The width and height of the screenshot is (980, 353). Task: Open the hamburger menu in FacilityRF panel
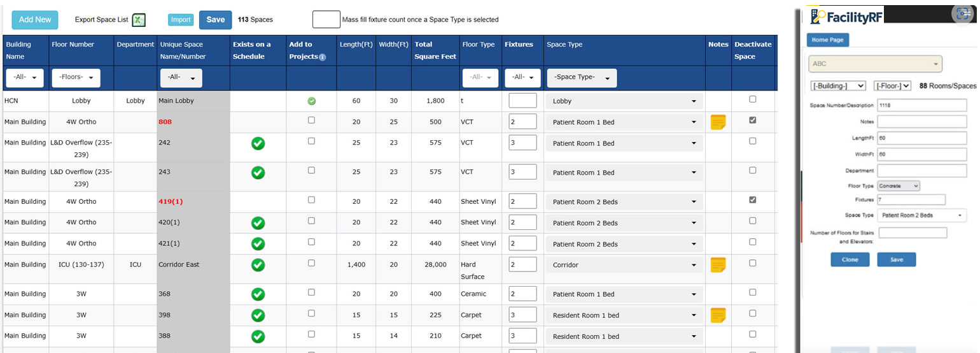tap(967, 15)
